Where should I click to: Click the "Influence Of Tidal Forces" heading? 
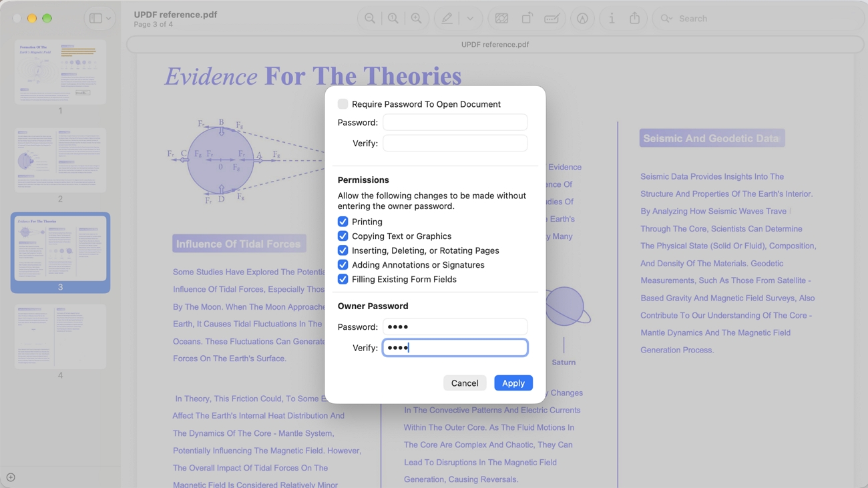[x=238, y=244]
